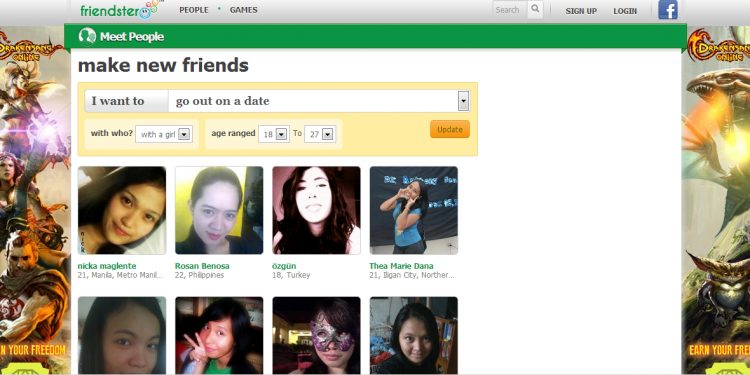Open nicka maglente's profile photo
The image size is (750, 375).
pyautogui.click(x=122, y=210)
